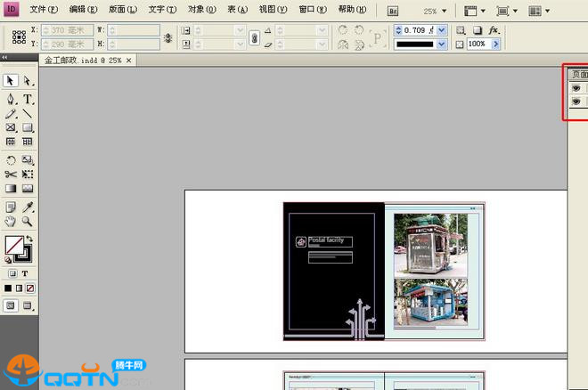The height and width of the screenshot is (390, 588).
Task: Hide the second layer using eye icon
Action: pos(576,102)
